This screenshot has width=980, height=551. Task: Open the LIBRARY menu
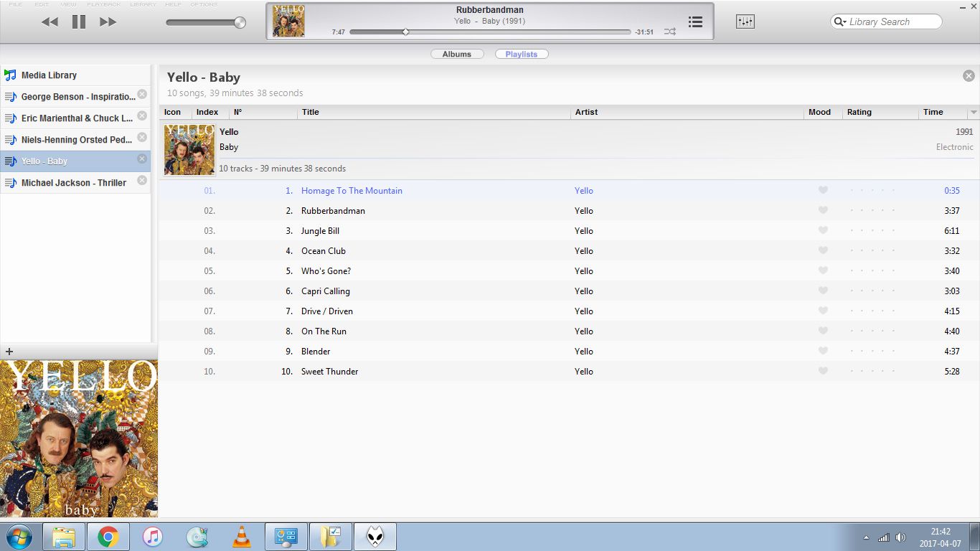pyautogui.click(x=143, y=4)
